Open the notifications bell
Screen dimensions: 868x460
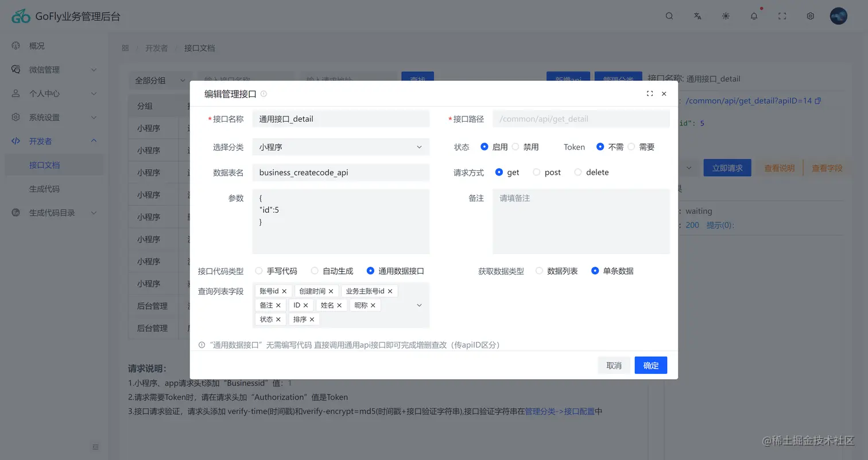click(754, 16)
